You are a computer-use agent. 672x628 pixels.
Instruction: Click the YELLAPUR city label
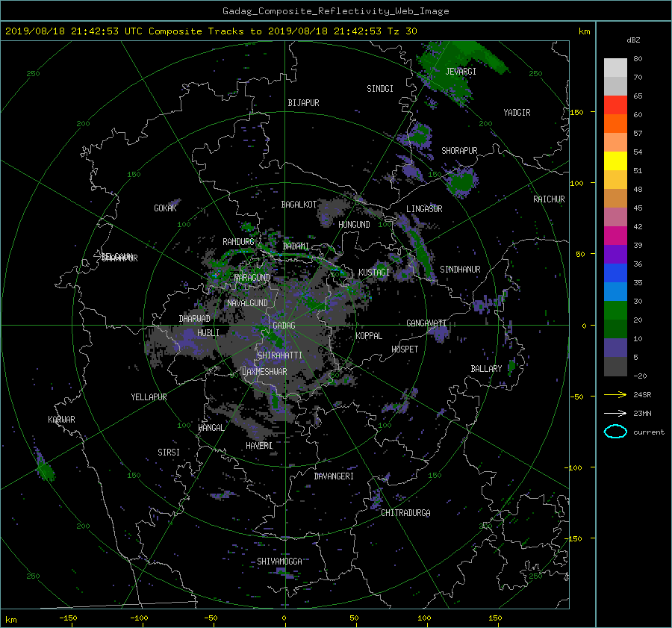click(x=149, y=397)
